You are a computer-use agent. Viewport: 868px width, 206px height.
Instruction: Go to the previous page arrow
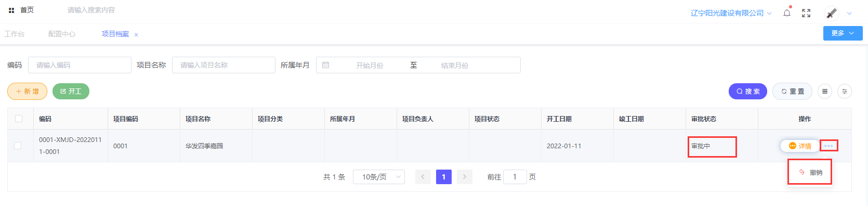pyautogui.click(x=423, y=177)
